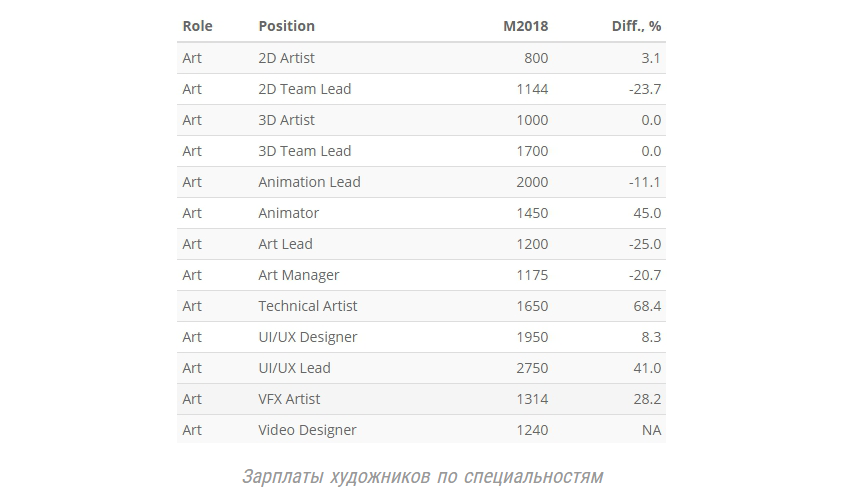Click the 2750 salary value

click(x=532, y=368)
